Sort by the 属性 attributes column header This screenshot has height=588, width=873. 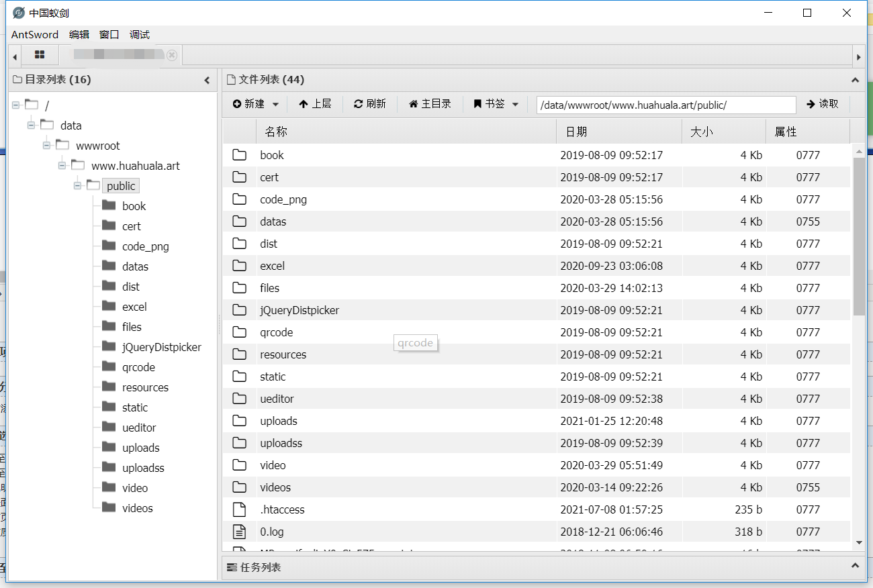point(808,132)
